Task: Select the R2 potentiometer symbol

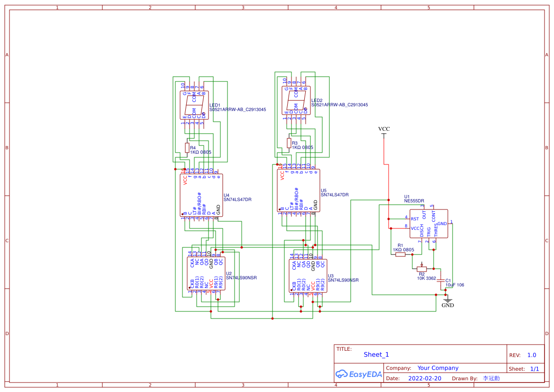Action: coord(421,268)
